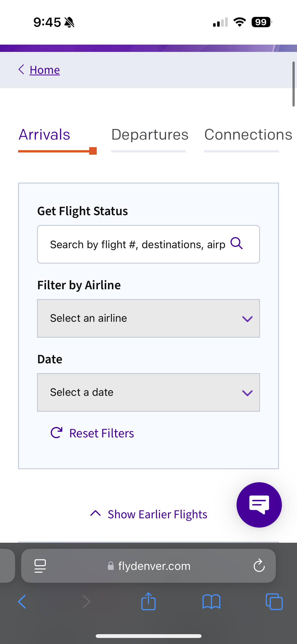Open Safari page settings reader icon
The image size is (297, 644).
40,566
